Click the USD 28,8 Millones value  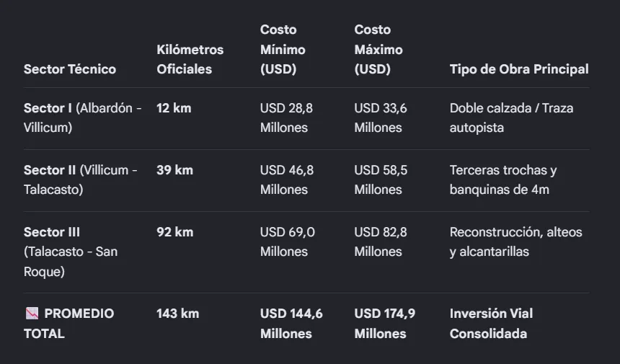[287, 117]
